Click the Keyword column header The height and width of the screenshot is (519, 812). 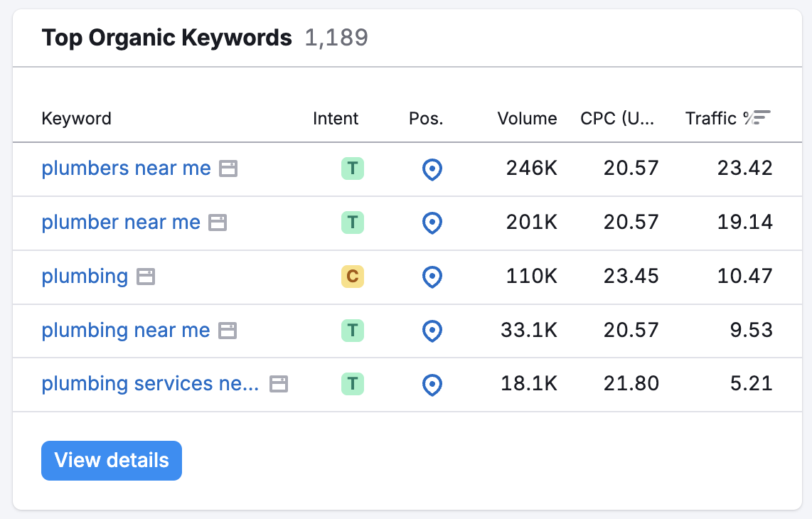click(x=76, y=119)
